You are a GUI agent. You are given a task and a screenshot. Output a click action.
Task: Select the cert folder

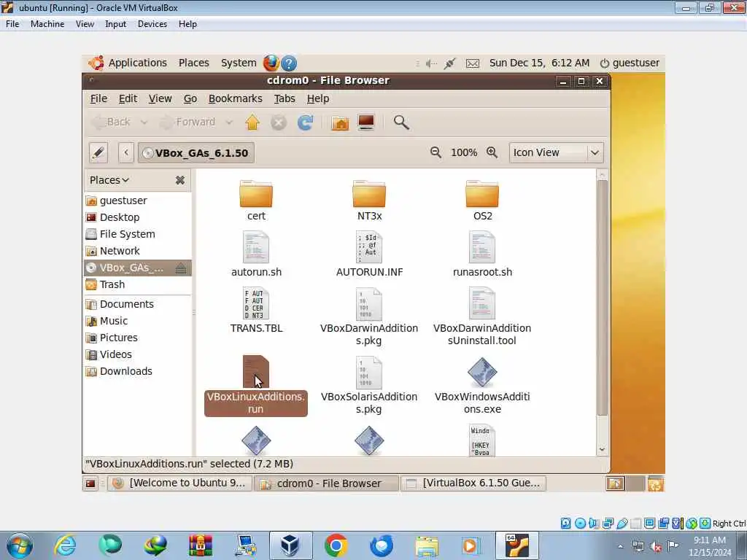pos(256,201)
